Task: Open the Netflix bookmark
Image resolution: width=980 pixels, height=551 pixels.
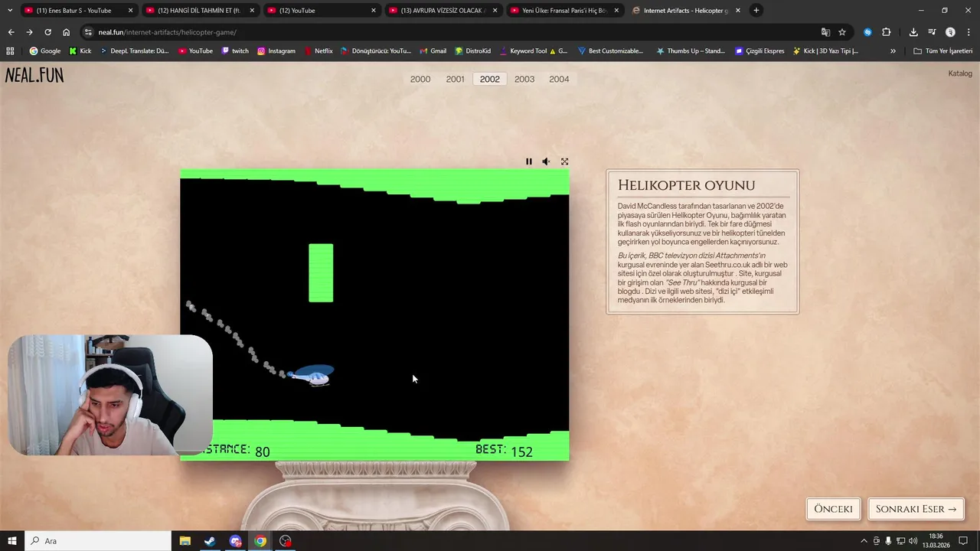Action: 318,51
